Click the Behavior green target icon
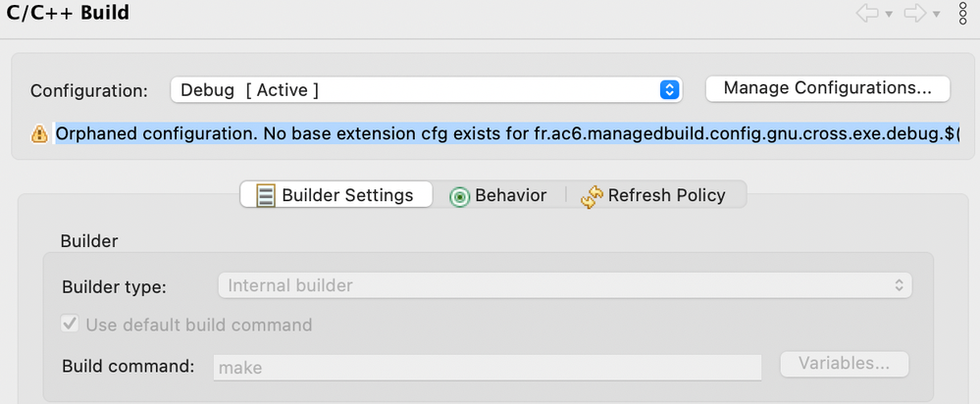The width and height of the screenshot is (980, 404). point(459,197)
